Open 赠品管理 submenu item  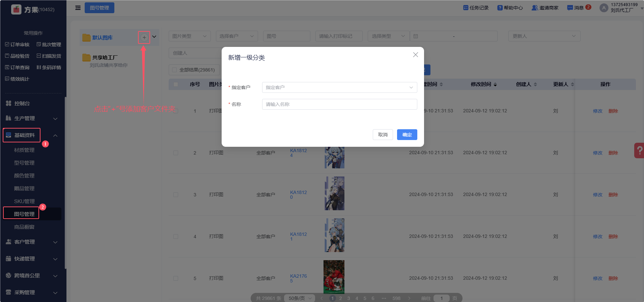[24, 189]
